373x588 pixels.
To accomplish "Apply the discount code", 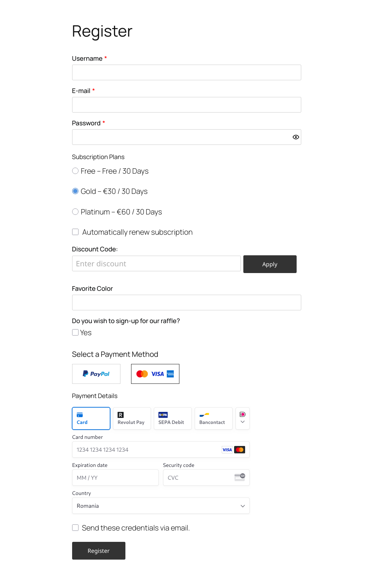I will [270, 264].
